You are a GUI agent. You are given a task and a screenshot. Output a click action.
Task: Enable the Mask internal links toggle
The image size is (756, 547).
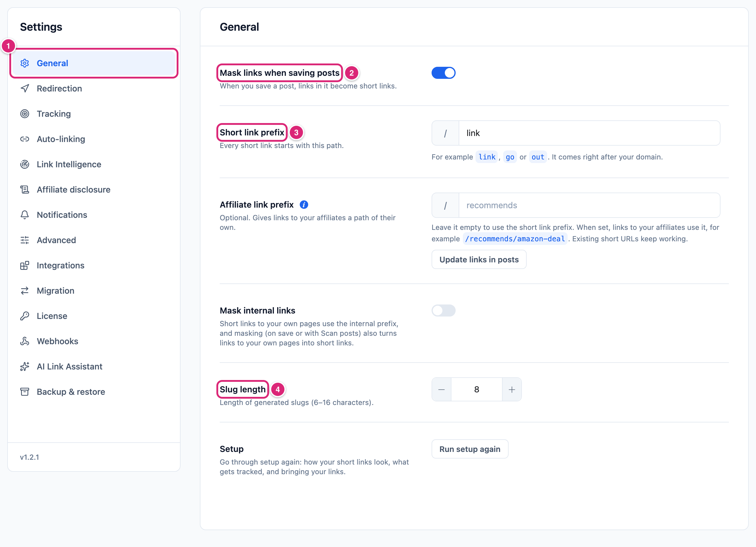point(443,310)
